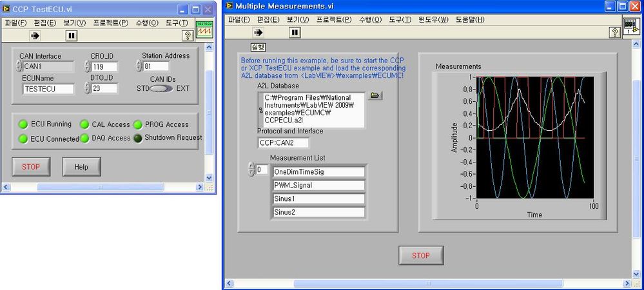Image resolution: width=644 pixels, height=290 pixels.
Task: Toggle the CAN IDs STD/EXT switch
Action: coord(161,88)
